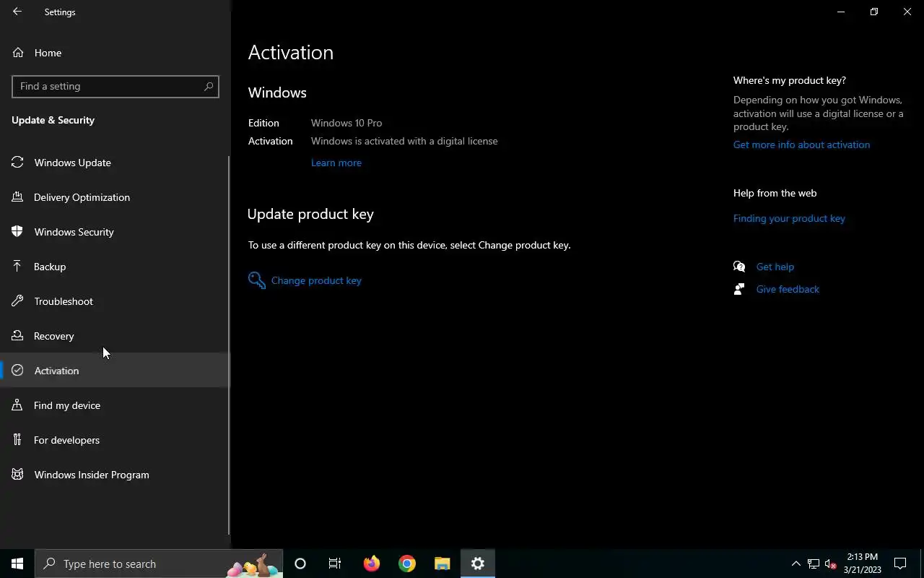
Task: Open Get more info about activation
Action: pyautogui.click(x=801, y=144)
